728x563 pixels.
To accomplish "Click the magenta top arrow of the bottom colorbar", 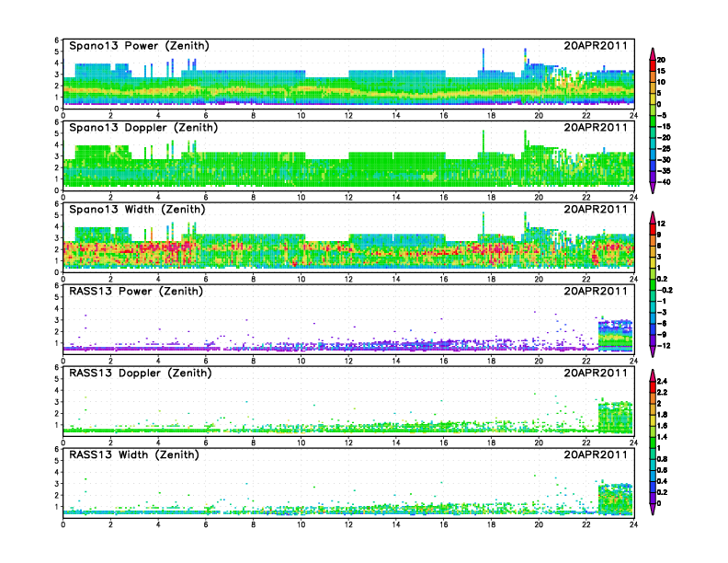I will tap(653, 375).
